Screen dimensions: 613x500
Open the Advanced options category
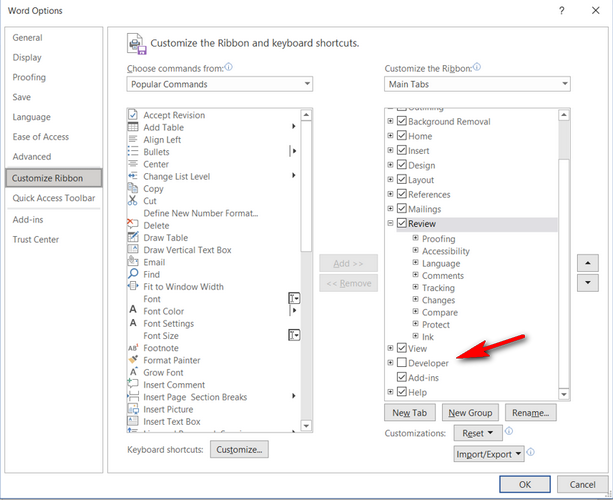32,157
